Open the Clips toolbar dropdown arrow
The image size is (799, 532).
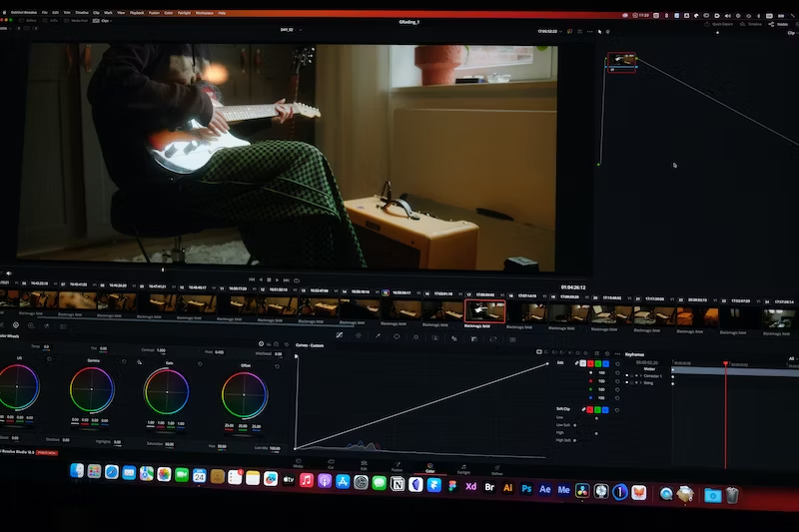click(110, 21)
